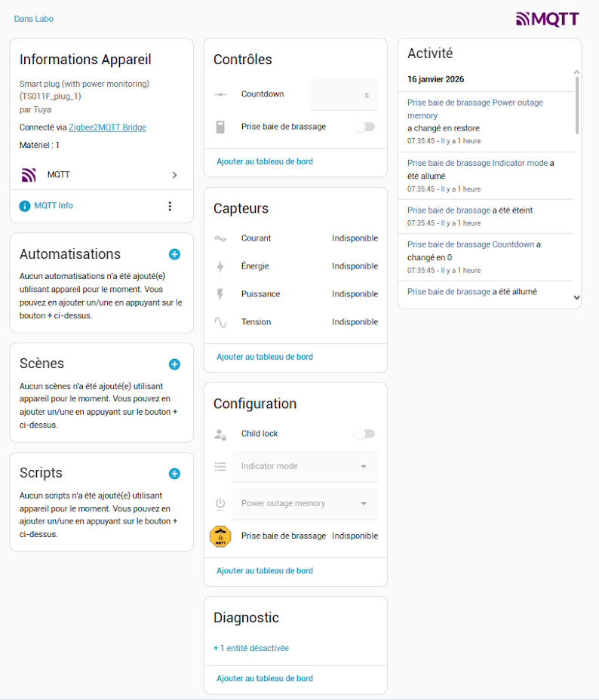The width and height of the screenshot is (599, 700).
Task: Open the Indicator mode dropdown
Action: click(305, 467)
